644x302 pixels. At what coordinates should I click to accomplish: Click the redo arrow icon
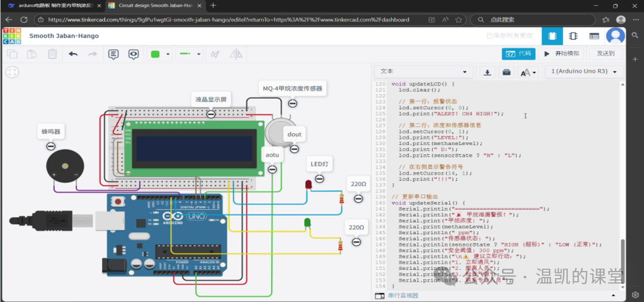click(x=92, y=54)
